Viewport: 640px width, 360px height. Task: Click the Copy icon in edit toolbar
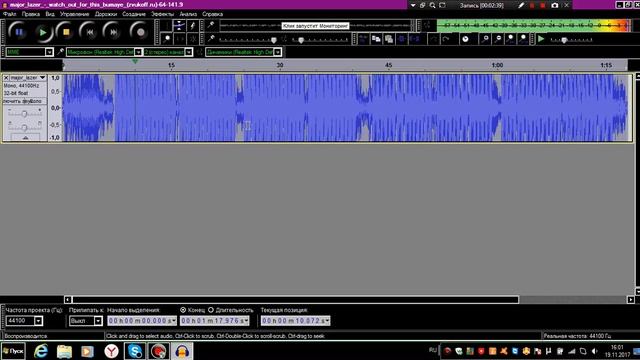tap(376, 39)
